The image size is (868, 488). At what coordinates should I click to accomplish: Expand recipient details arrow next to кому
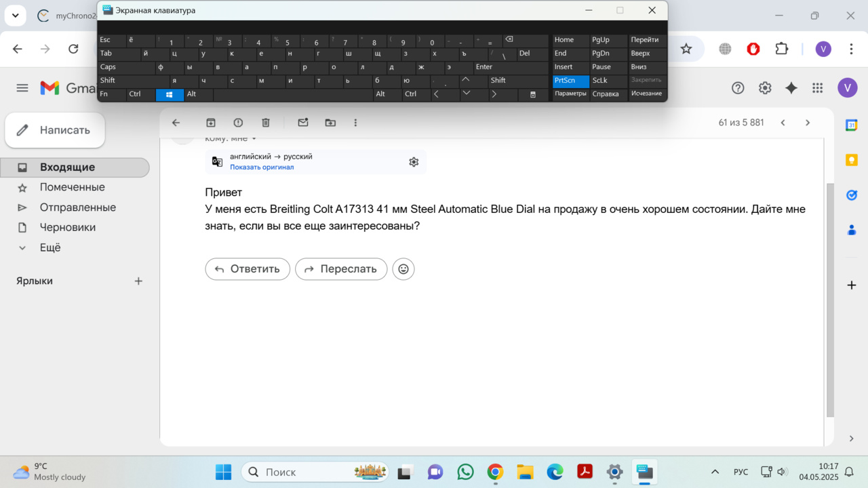click(x=254, y=139)
